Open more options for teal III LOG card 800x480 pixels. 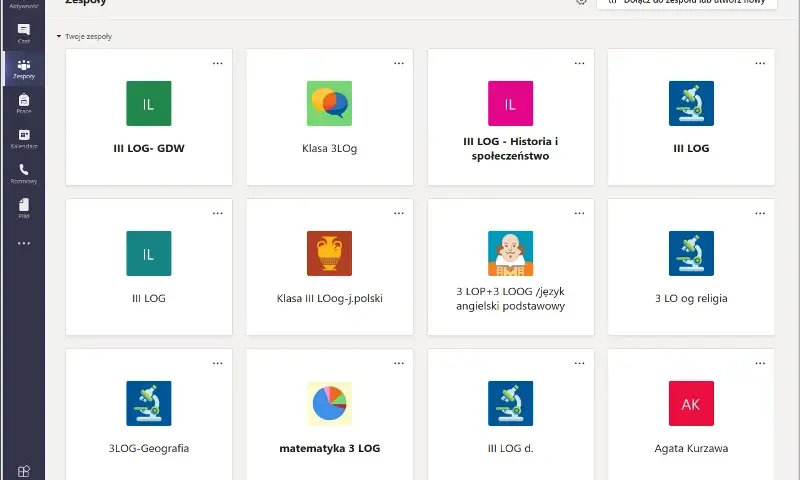click(217, 213)
